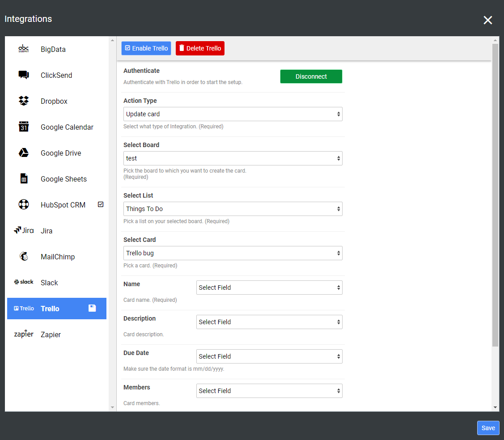Click the HubSpot CRM lifebuoy icon

click(23, 204)
